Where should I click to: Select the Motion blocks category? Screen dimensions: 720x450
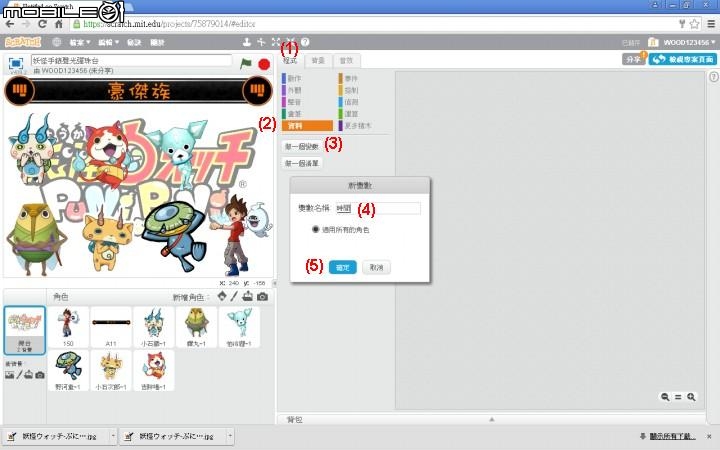pos(306,79)
